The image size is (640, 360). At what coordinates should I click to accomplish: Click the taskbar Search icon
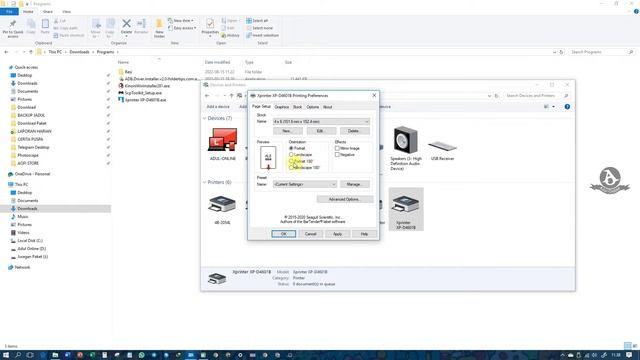coord(18,355)
